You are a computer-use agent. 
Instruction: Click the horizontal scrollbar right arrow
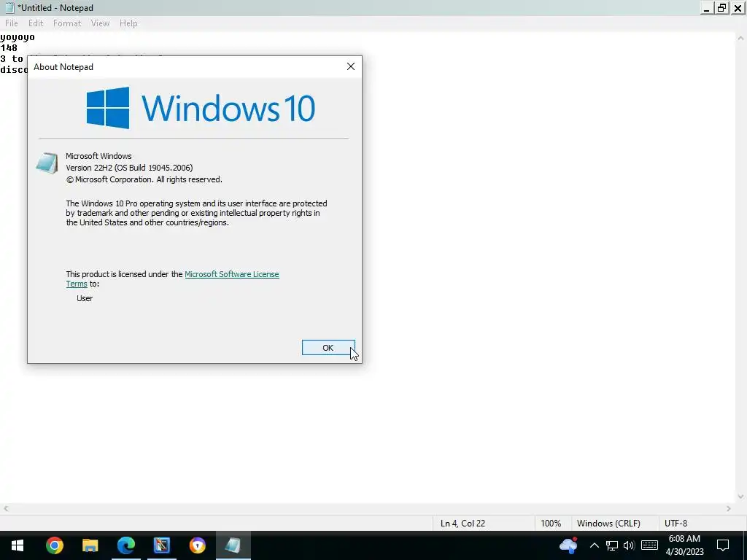pyautogui.click(x=729, y=508)
